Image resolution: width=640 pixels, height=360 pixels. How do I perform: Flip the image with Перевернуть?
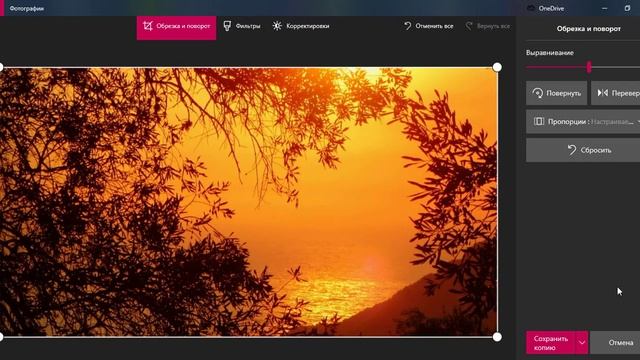(x=616, y=93)
